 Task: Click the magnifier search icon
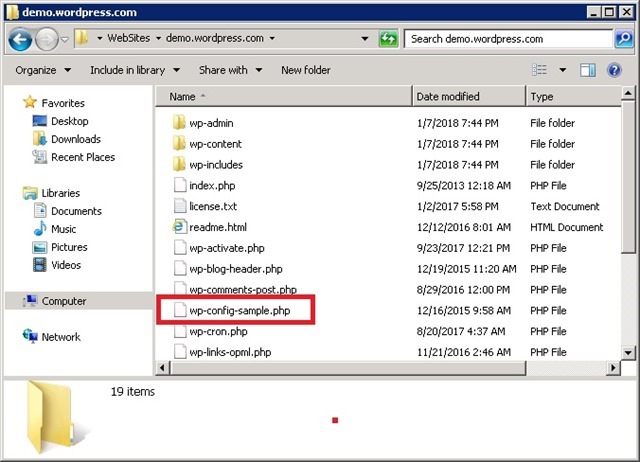pos(623,39)
